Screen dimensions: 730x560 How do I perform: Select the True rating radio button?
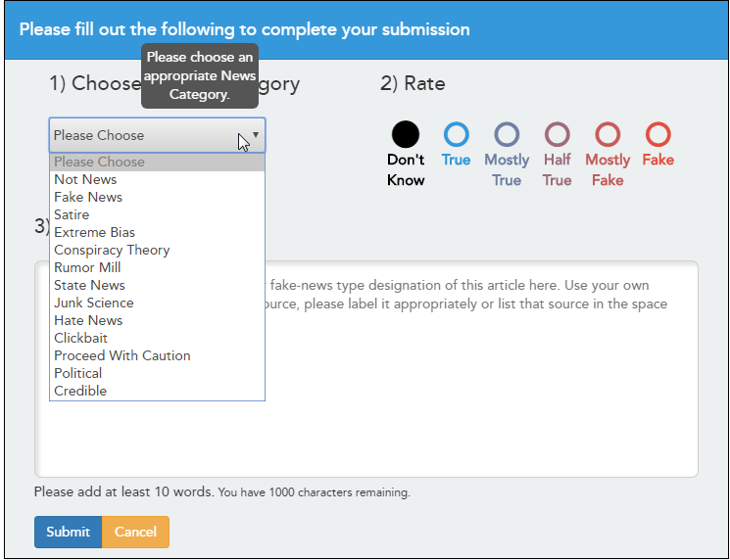pyautogui.click(x=456, y=134)
